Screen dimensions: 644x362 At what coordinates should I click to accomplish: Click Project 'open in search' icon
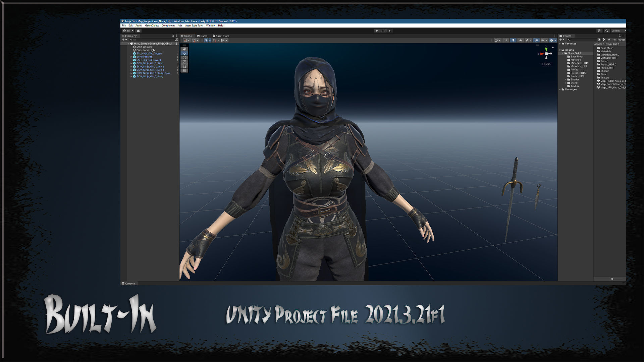point(599,40)
